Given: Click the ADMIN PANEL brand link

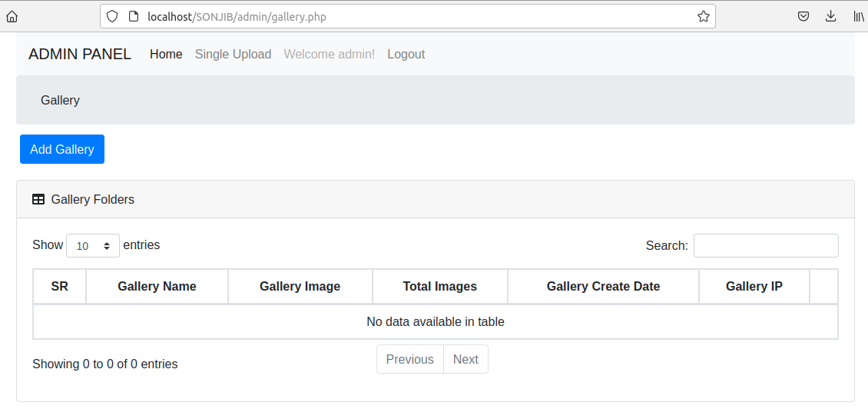Looking at the screenshot, I should click(80, 55).
